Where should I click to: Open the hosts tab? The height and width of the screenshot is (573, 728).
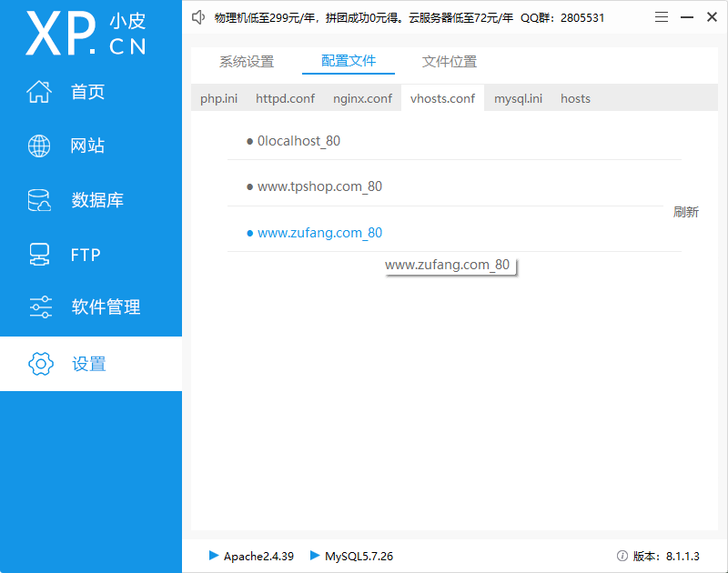575,98
